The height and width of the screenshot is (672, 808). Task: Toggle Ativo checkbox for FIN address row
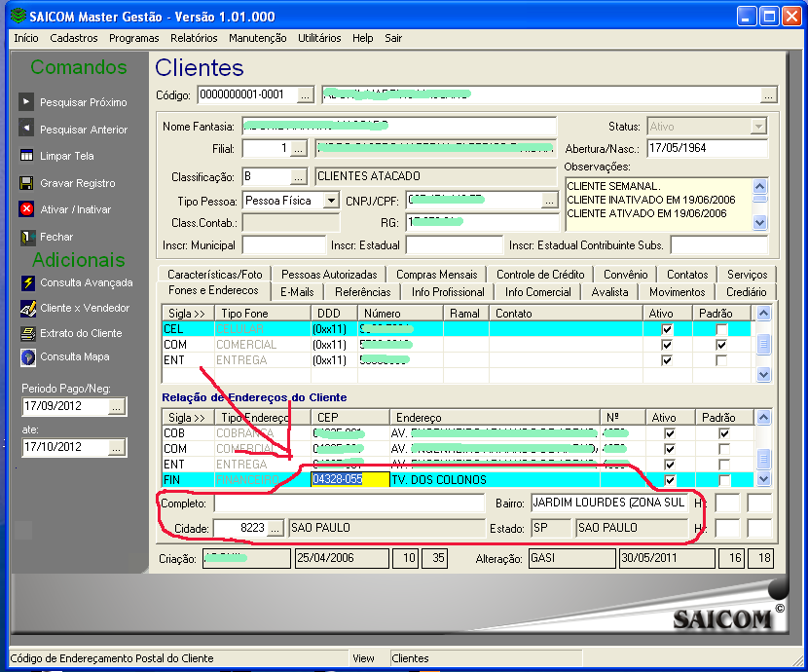(x=670, y=480)
